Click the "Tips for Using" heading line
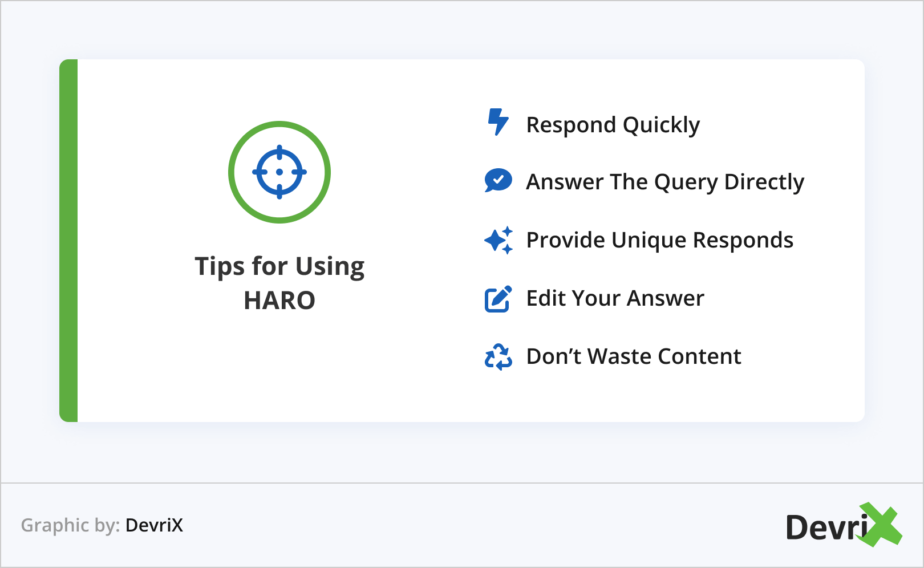This screenshot has height=568, width=924. coord(279,267)
